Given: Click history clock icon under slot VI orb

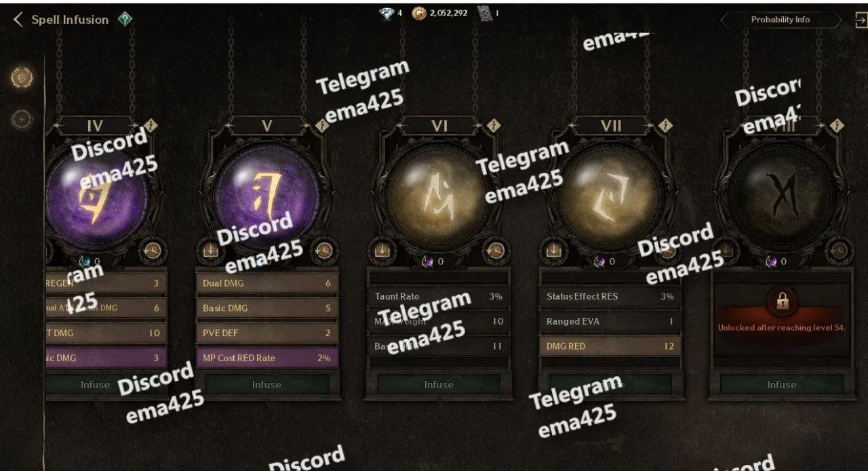Looking at the screenshot, I should pyautogui.click(x=496, y=251).
